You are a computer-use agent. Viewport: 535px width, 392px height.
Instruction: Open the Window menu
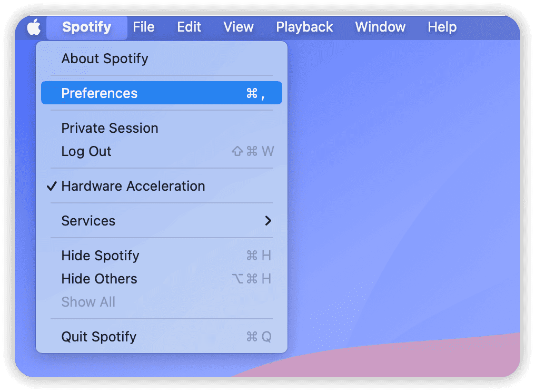[380, 27]
